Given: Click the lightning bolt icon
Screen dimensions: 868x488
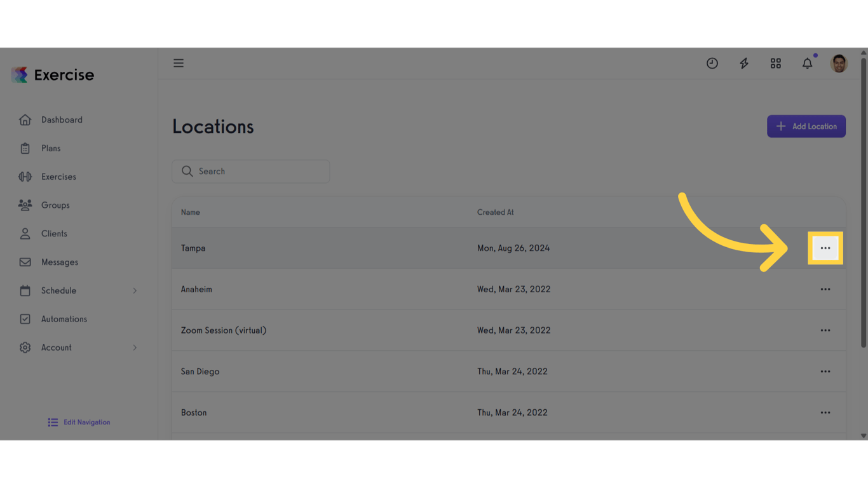Looking at the screenshot, I should tap(744, 63).
